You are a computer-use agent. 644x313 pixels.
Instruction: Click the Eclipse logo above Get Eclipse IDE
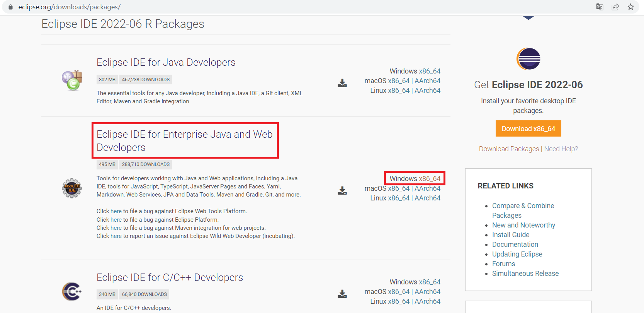pyautogui.click(x=528, y=59)
